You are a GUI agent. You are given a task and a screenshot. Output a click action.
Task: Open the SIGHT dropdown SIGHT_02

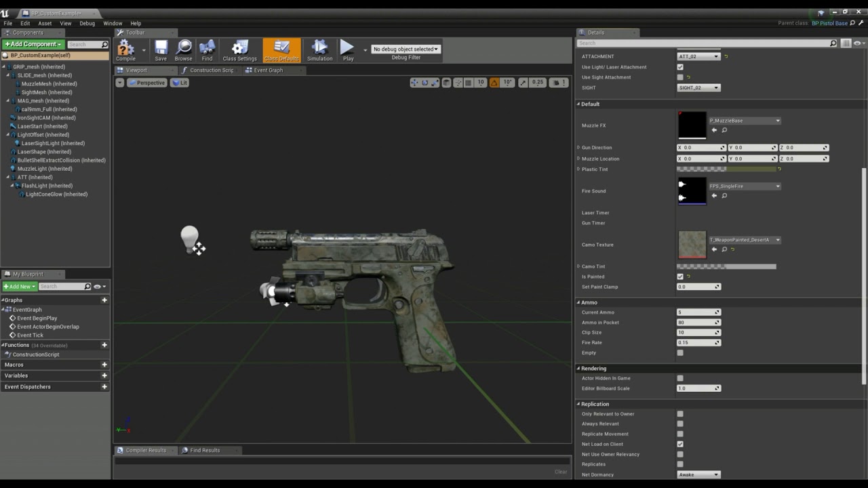tap(698, 87)
